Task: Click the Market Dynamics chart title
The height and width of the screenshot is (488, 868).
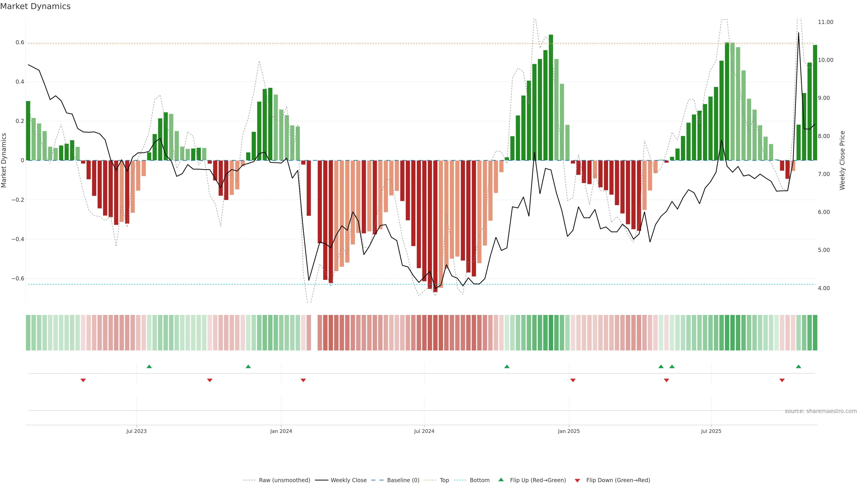Action: (35, 6)
